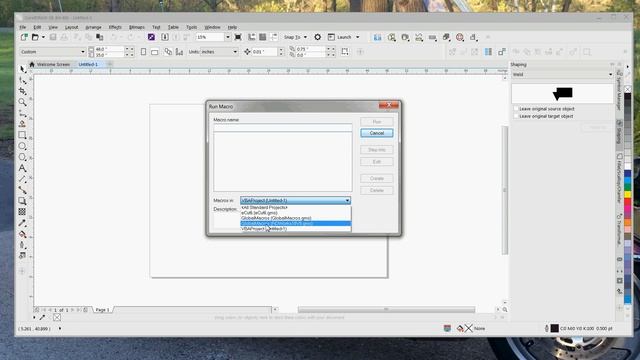Select the Transparency checkerboard tool
This screenshot has height=360, width=640.
(22, 212)
